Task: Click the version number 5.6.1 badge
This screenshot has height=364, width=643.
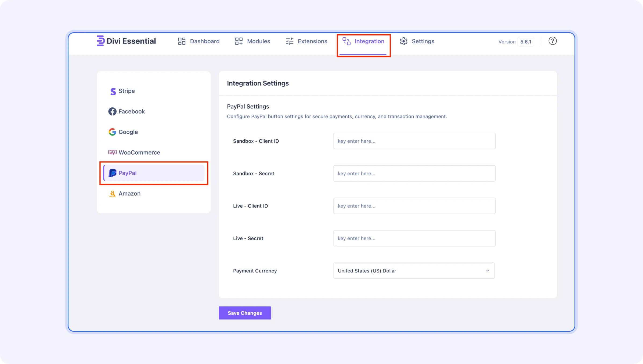Action: (x=526, y=42)
